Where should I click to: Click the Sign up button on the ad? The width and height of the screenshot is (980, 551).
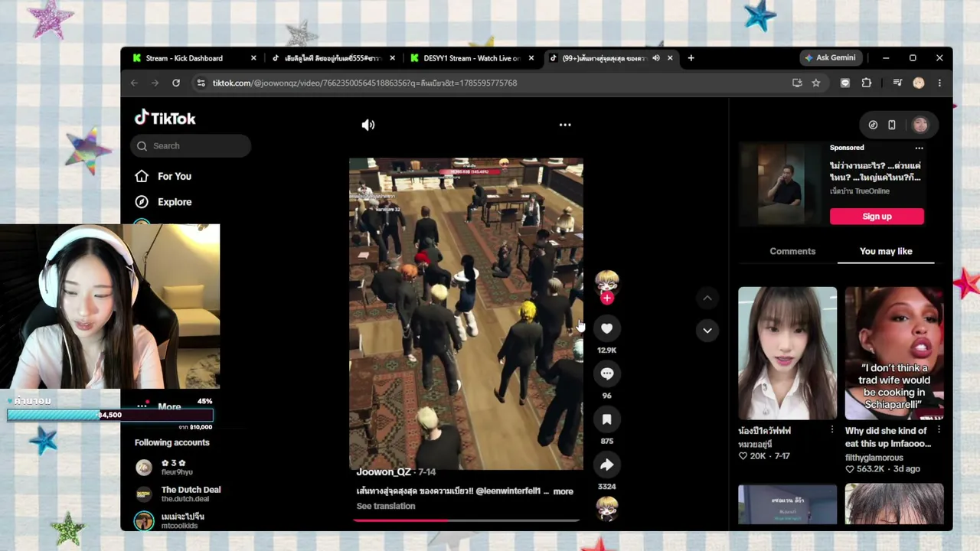(877, 217)
